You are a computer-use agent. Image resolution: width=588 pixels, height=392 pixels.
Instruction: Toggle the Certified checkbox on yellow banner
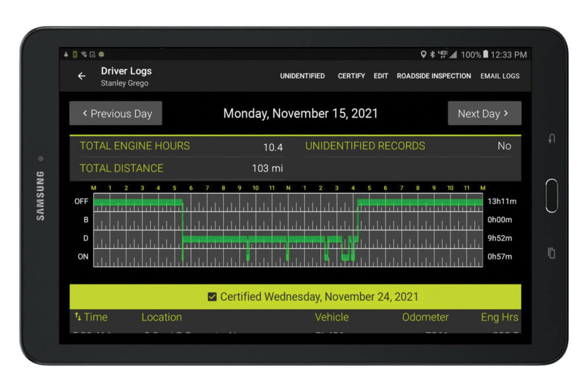click(212, 297)
